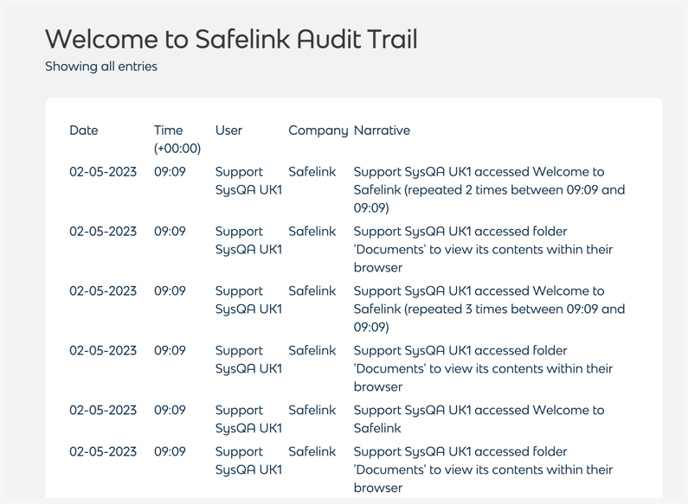Click the first row's Support SysQA UK1 user
Viewport: 688px width, 504px height.
[248, 181]
